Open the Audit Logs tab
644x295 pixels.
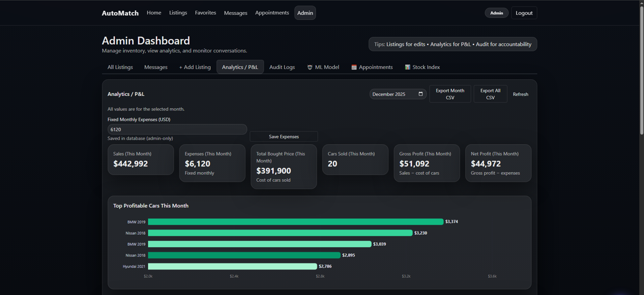(282, 67)
